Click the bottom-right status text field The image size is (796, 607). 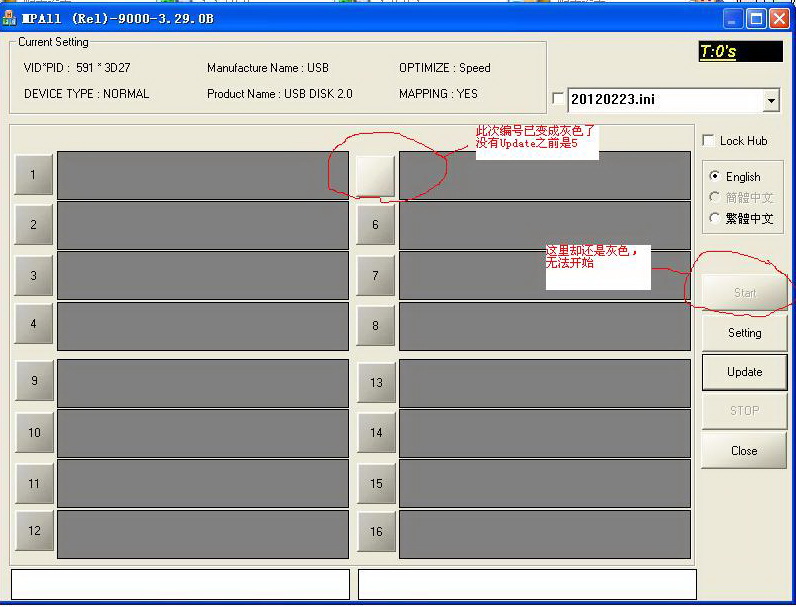pos(527,584)
